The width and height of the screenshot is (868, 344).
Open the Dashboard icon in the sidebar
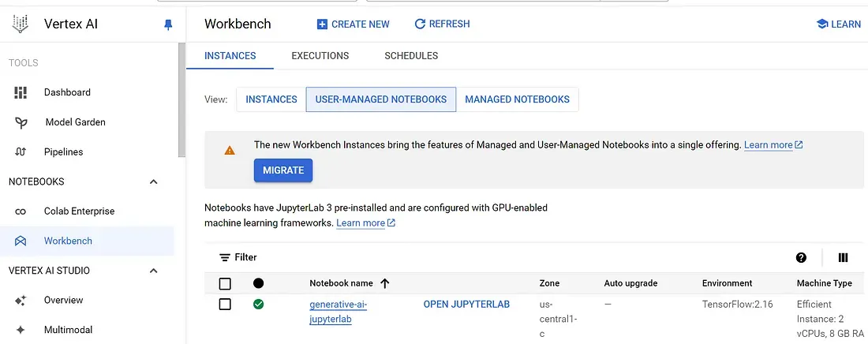[x=21, y=92]
